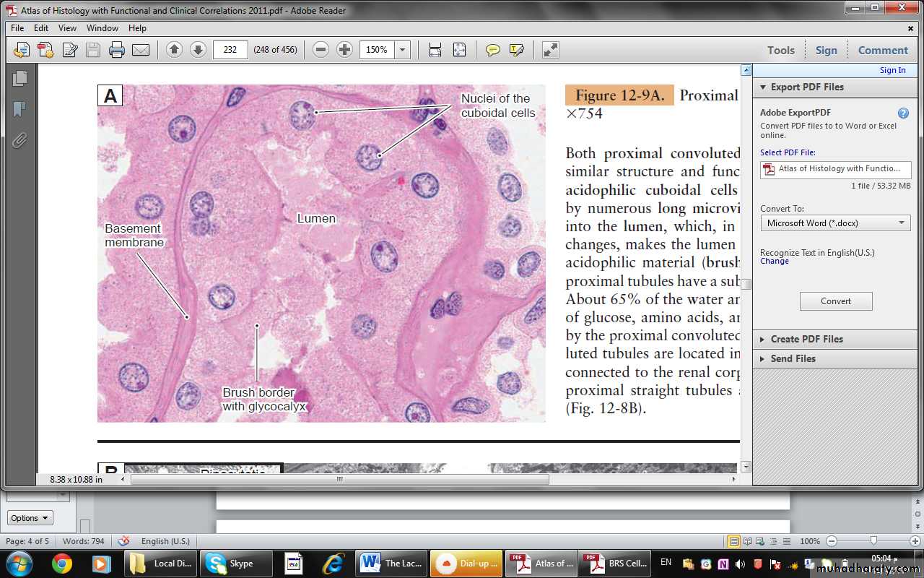Add a sticky note comment

(493, 50)
